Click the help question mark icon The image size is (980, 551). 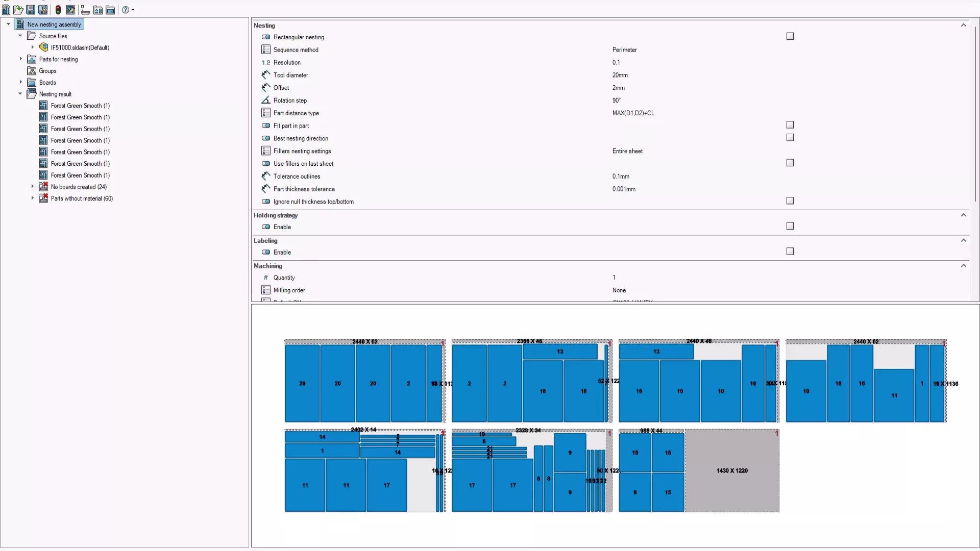click(125, 10)
